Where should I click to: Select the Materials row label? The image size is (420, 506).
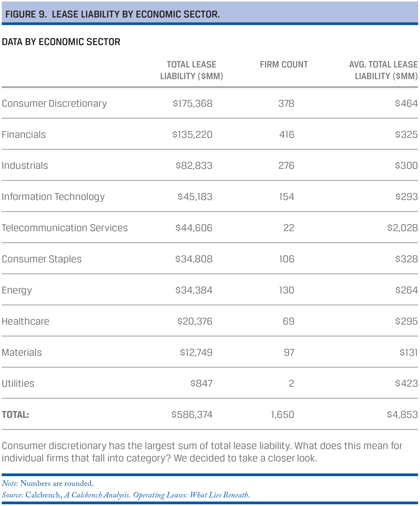point(22,353)
